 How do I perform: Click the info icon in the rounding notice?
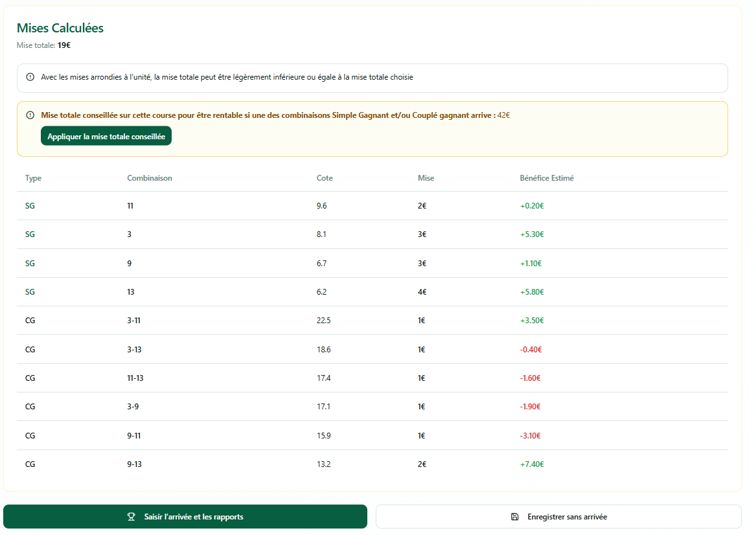[x=30, y=77]
